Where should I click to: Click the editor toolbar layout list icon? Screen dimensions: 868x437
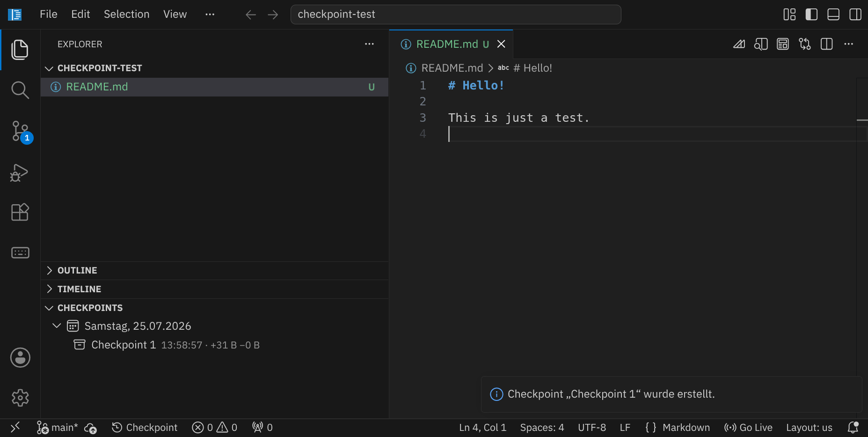click(783, 44)
